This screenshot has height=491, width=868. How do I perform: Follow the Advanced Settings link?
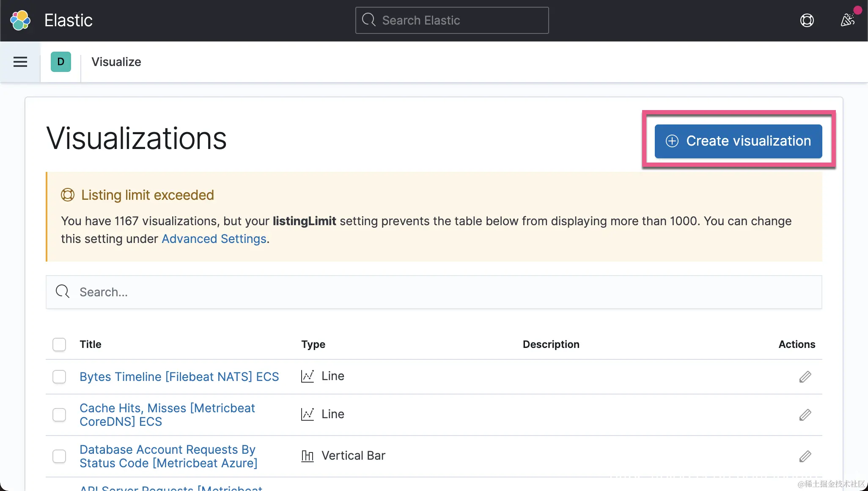pos(214,239)
